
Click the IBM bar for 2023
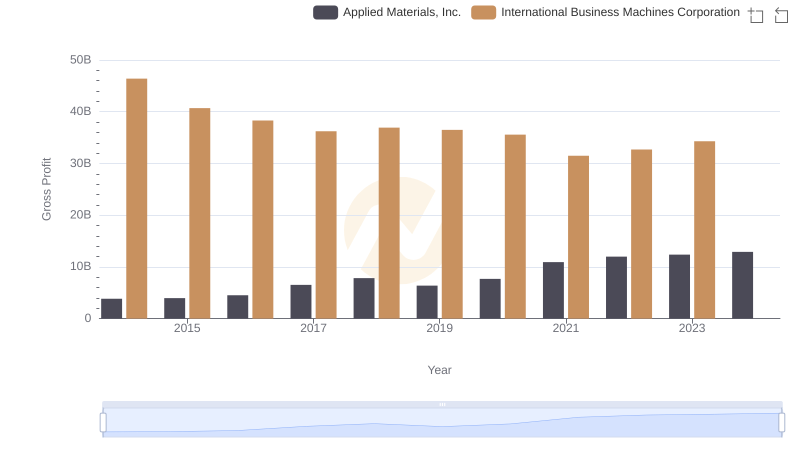click(705, 230)
